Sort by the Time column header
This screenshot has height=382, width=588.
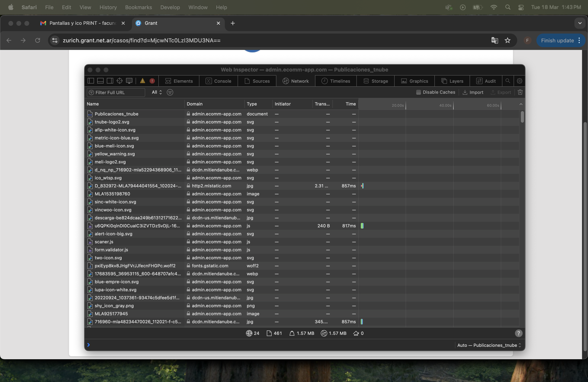pos(345,104)
